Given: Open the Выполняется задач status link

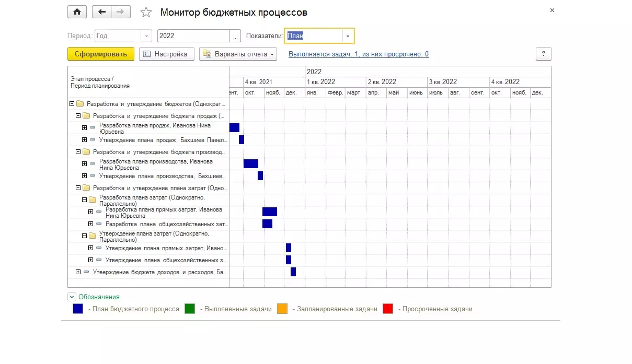Looking at the screenshot, I should 358,54.
